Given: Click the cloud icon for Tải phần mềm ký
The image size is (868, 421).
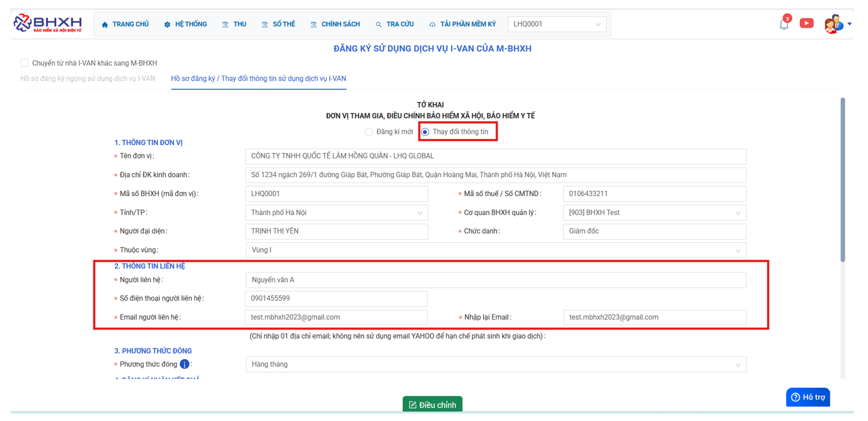Looking at the screenshot, I should click(432, 25).
